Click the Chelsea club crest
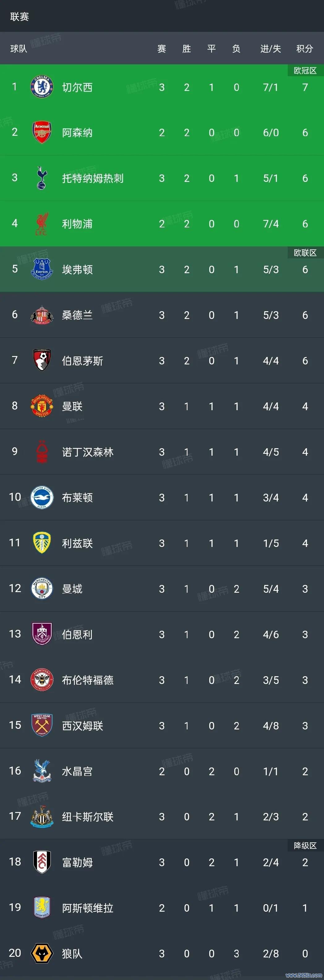The width and height of the screenshot is (324, 980). [42, 87]
